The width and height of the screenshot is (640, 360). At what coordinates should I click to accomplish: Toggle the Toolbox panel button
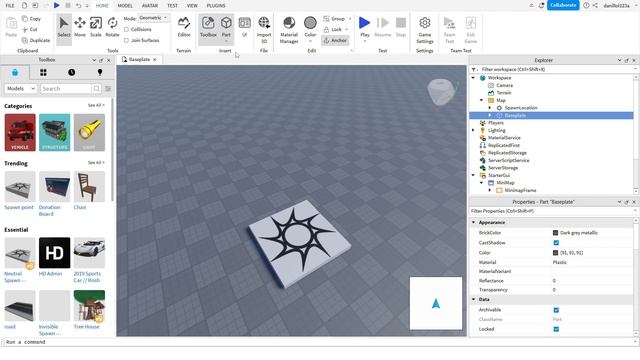tap(208, 28)
